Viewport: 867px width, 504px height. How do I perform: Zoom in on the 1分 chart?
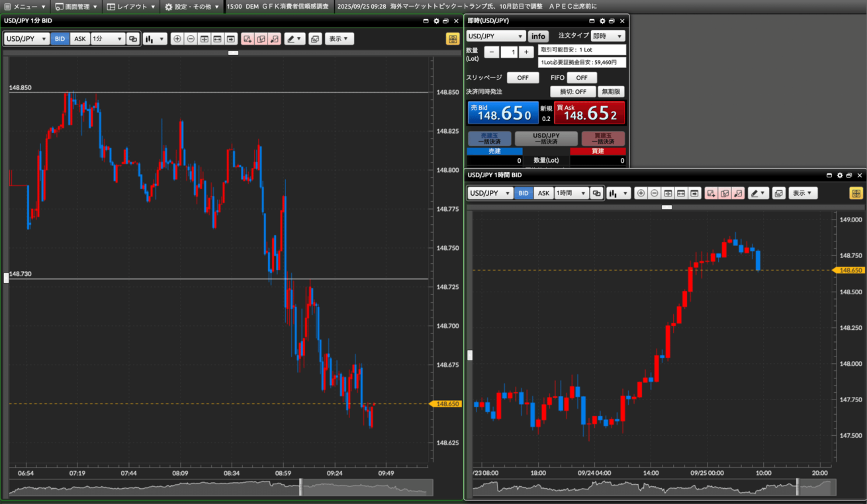[x=177, y=39]
